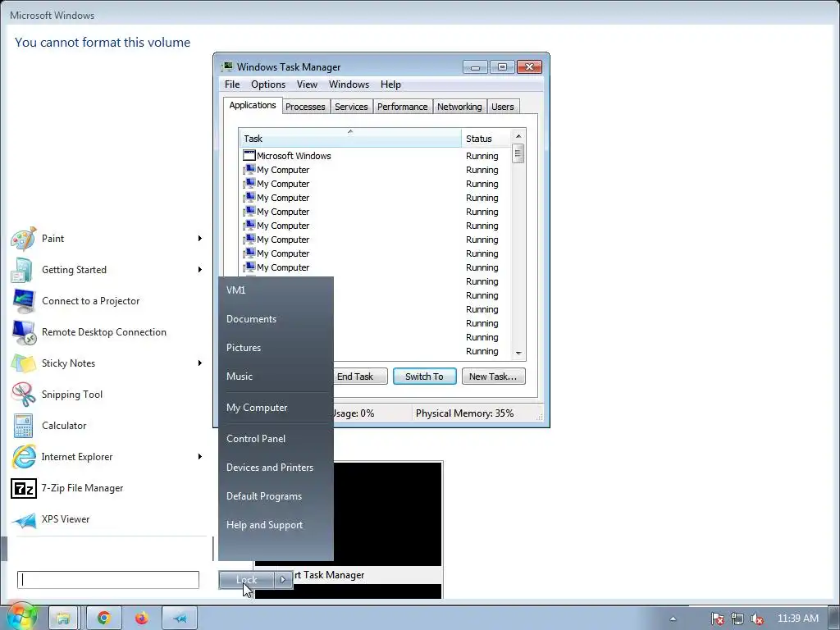
Task: Open Task Manager View menu
Action: pyautogui.click(x=307, y=84)
